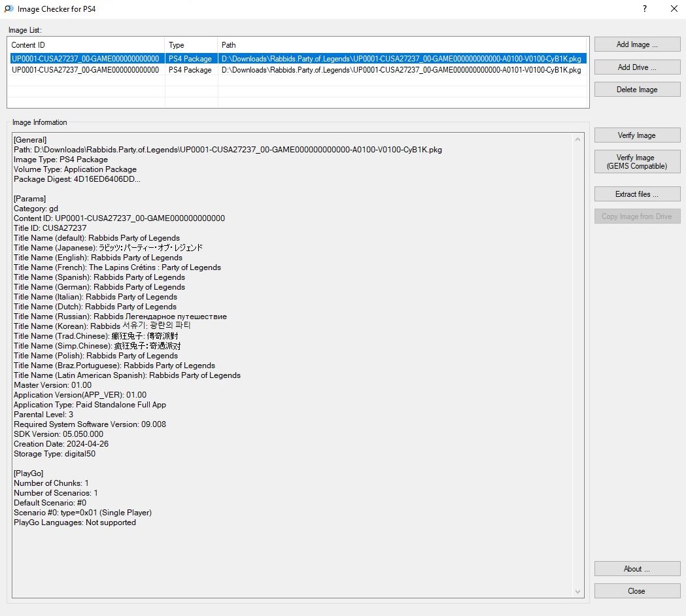This screenshot has width=686, height=616.
Task: Select the A0100-V0100 package row path
Action: pos(401,59)
